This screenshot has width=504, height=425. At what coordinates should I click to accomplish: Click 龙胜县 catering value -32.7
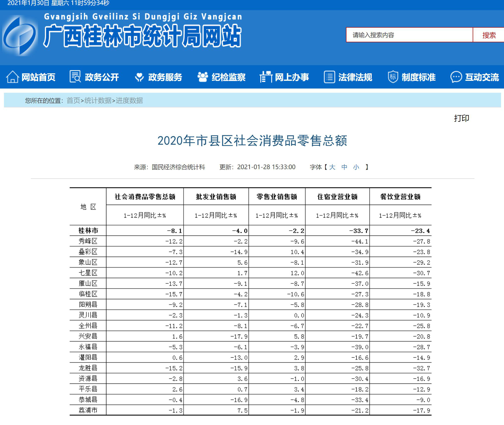[x=421, y=368]
